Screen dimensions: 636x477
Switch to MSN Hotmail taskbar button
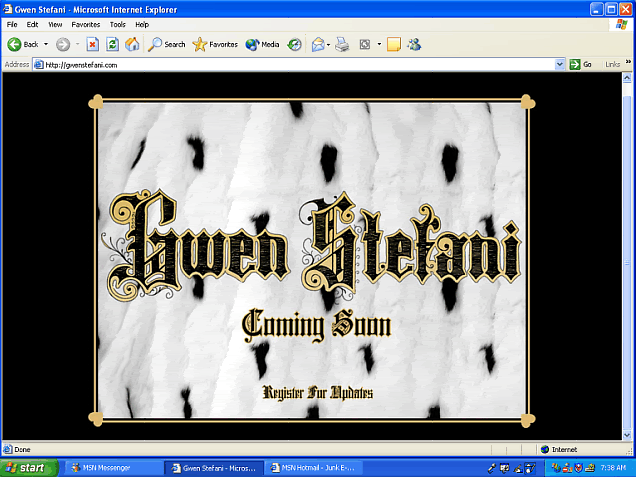click(313, 468)
